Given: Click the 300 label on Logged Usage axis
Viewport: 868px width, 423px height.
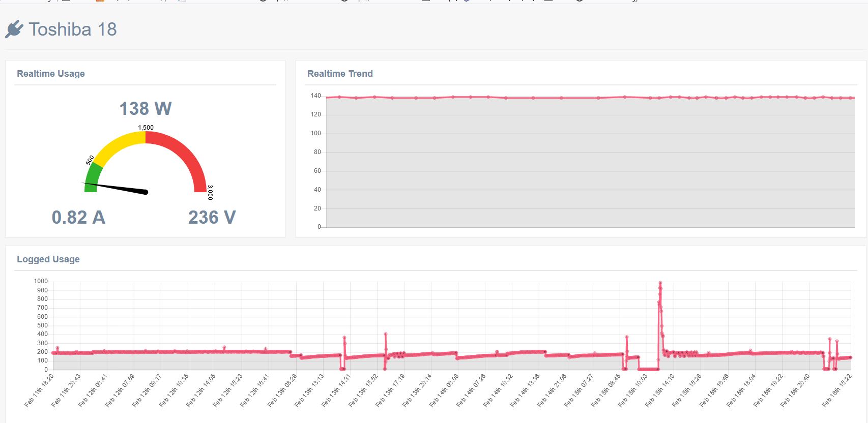Looking at the screenshot, I should click(42, 343).
